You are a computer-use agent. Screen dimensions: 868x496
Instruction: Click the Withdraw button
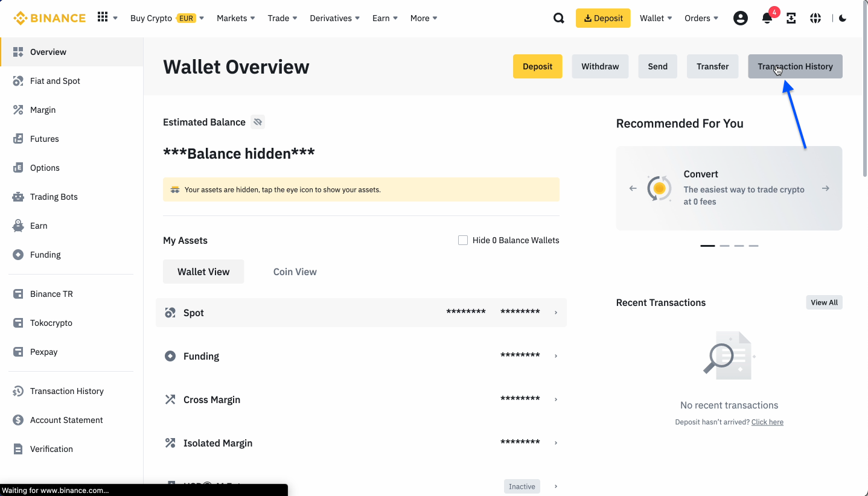600,66
